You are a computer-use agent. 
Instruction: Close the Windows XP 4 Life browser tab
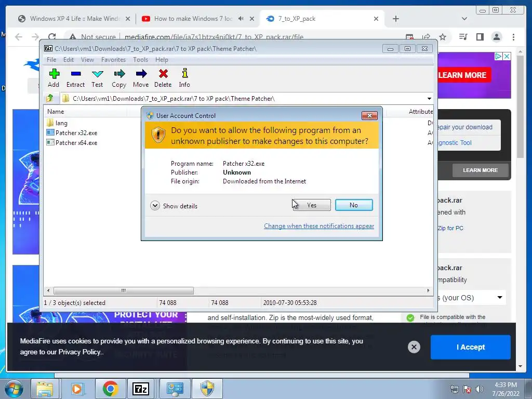coord(128,19)
